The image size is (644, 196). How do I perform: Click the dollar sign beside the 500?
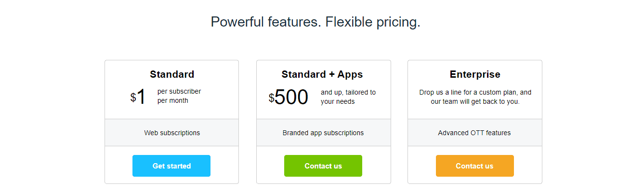pyautogui.click(x=271, y=98)
